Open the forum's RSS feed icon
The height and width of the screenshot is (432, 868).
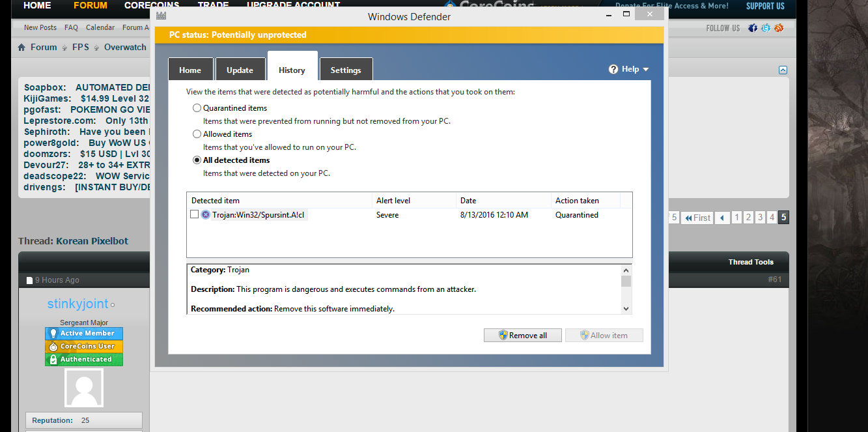(x=779, y=28)
